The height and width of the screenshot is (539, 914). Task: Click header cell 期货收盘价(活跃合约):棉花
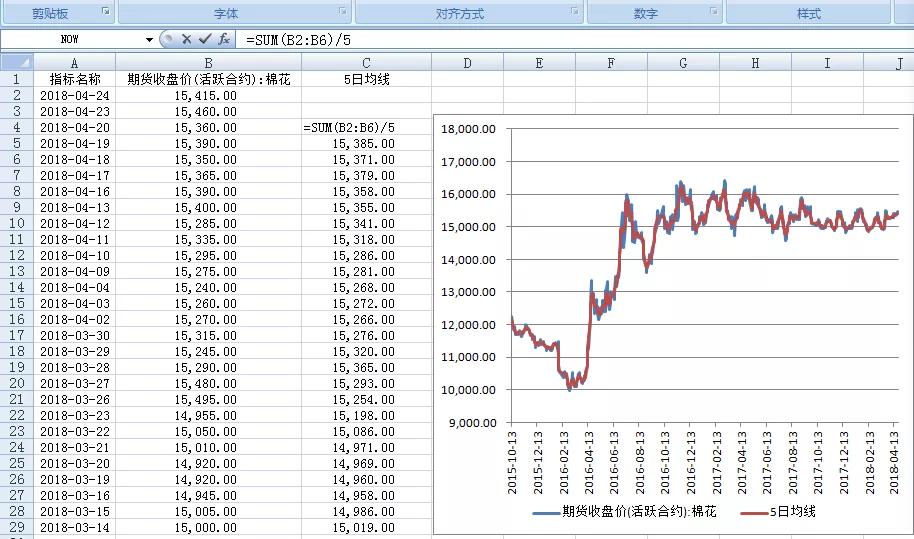(x=209, y=79)
